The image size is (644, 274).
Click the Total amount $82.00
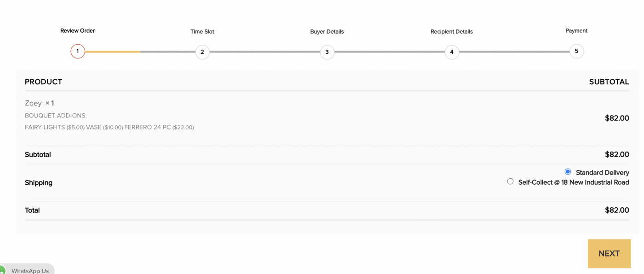(617, 210)
